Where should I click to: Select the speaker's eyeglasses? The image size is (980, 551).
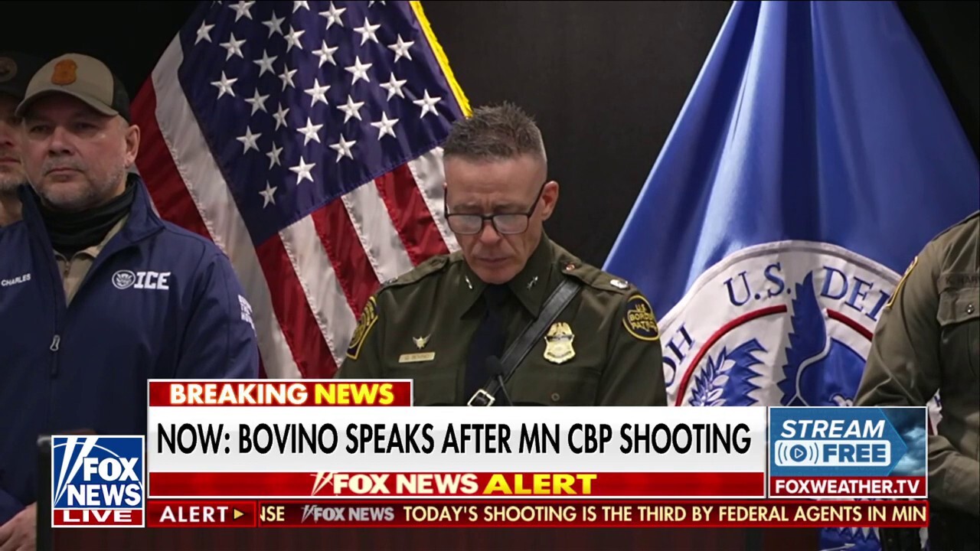point(493,219)
